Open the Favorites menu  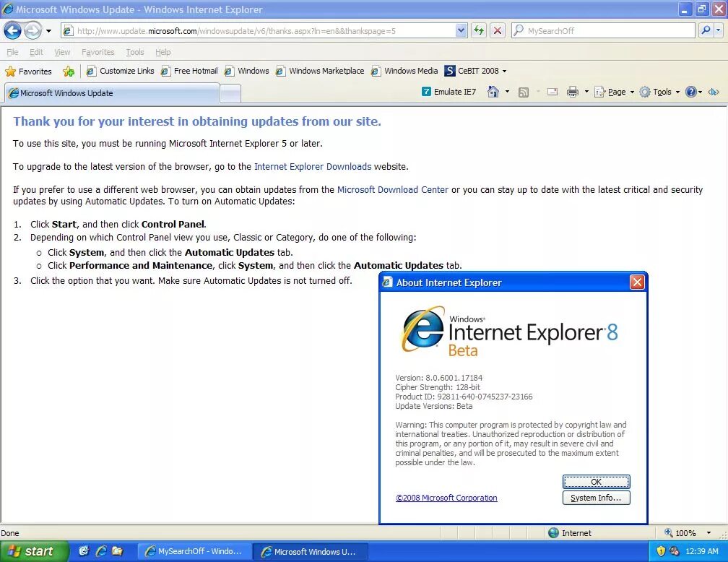(x=98, y=52)
